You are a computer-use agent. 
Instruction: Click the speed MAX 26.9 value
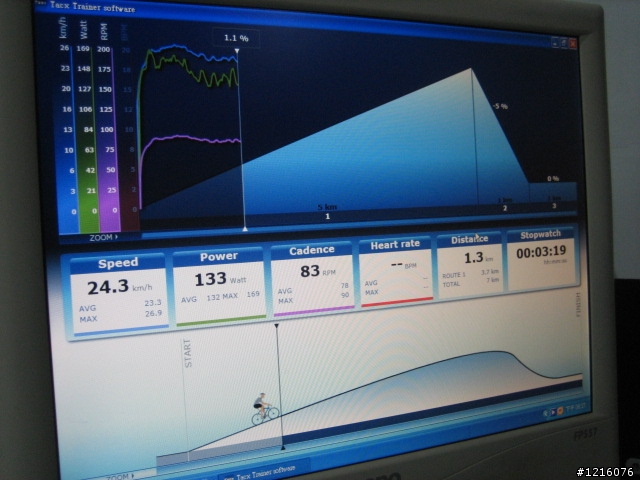[153, 313]
